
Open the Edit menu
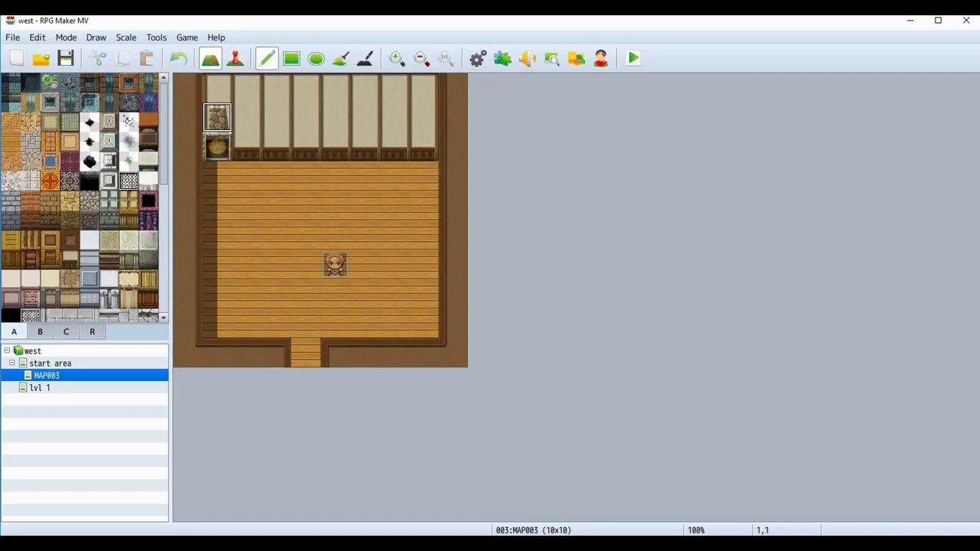coord(38,37)
